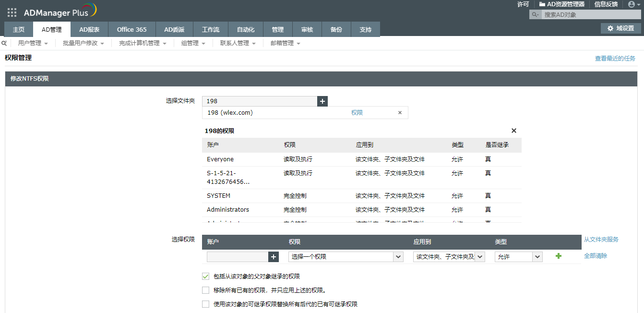Image resolution: width=644 pixels, height=313 pixels.
Task: Close the 198的权限 panel
Action: (x=514, y=131)
